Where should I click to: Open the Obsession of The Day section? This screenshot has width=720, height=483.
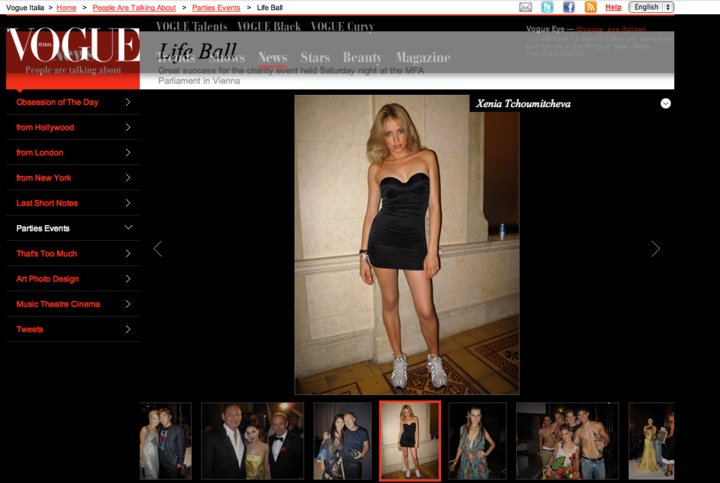coord(57,102)
